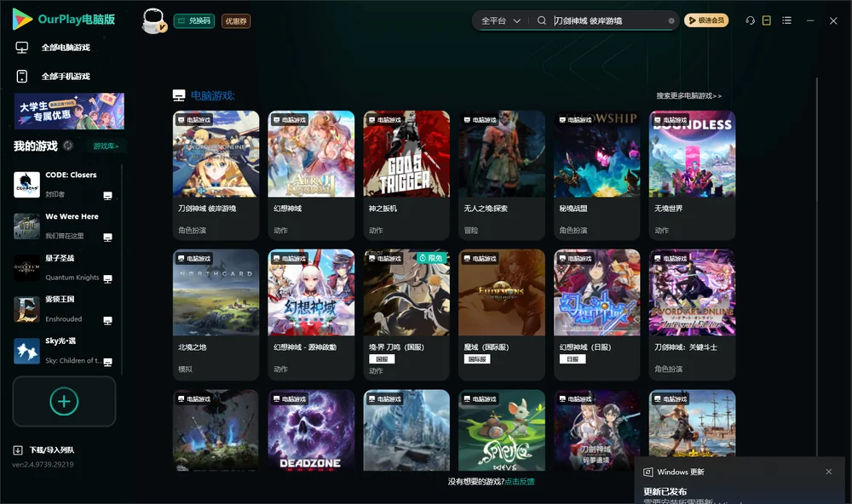The width and height of the screenshot is (852, 504).
Task: Open the dark winged figure game thumbnail
Action: pyautogui.click(x=216, y=430)
